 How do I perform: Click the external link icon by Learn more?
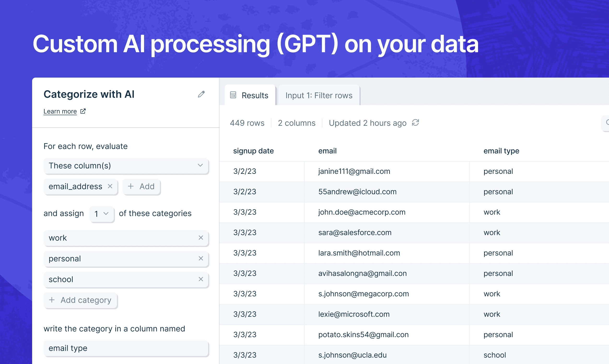(x=83, y=111)
